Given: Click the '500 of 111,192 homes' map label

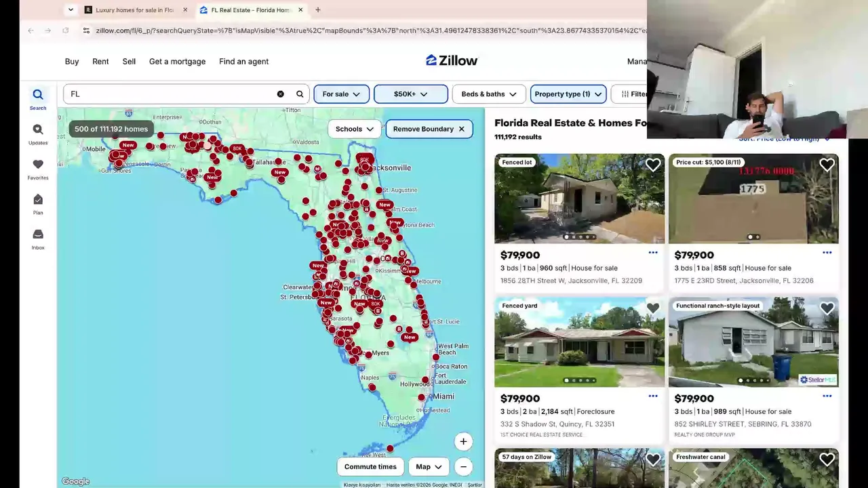Looking at the screenshot, I should click(x=111, y=129).
